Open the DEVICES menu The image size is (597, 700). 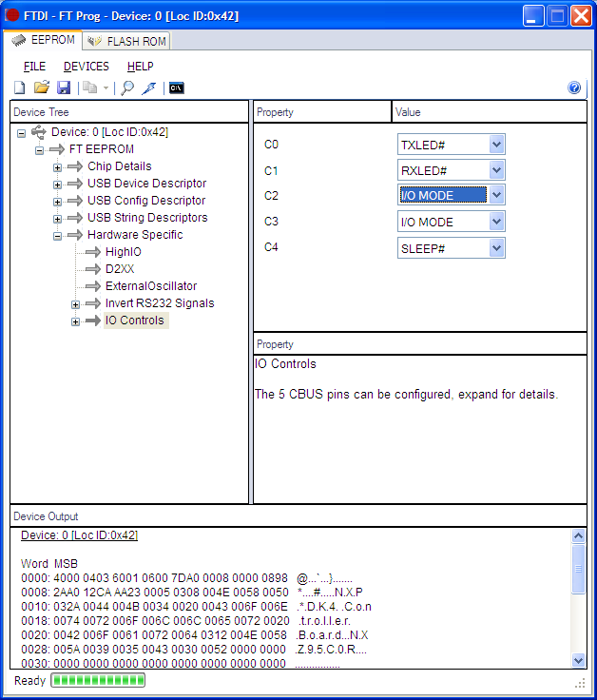coord(87,67)
